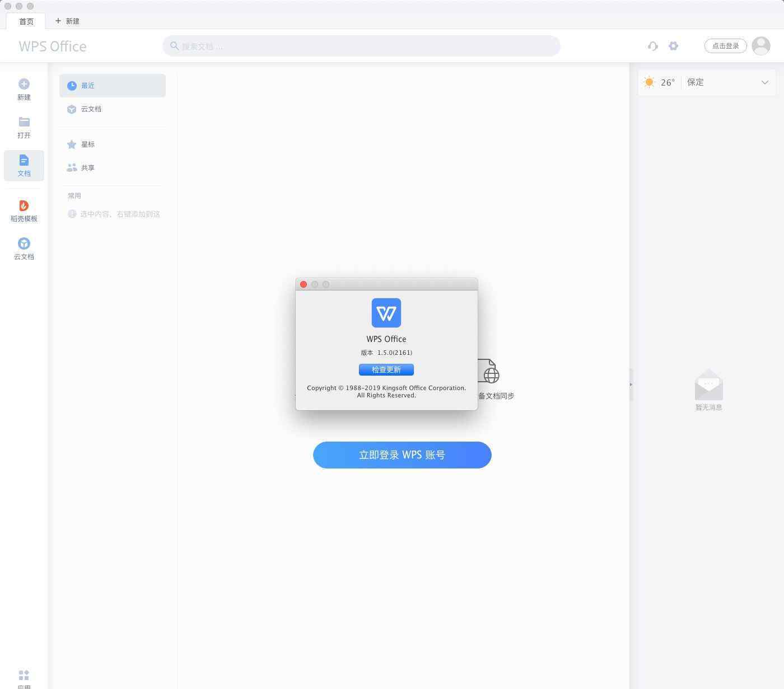The image size is (784, 689).
Task: Open the 打开 folder icon
Action: pos(24,122)
